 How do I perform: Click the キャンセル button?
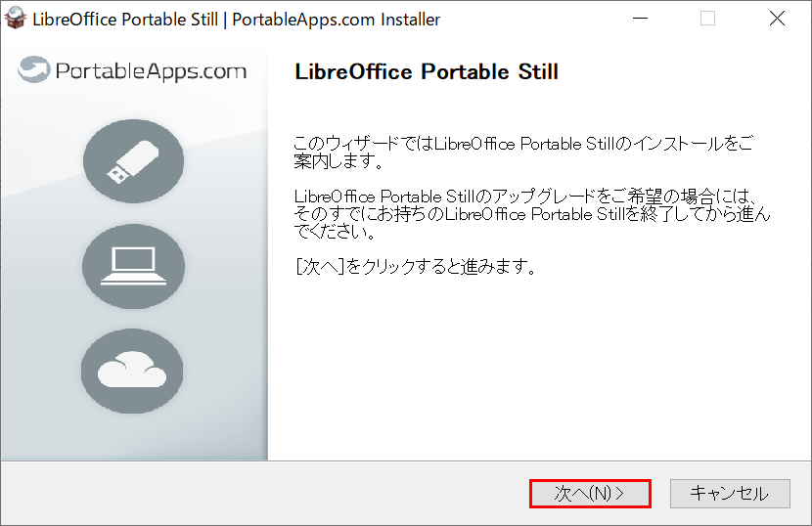point(730,494)
